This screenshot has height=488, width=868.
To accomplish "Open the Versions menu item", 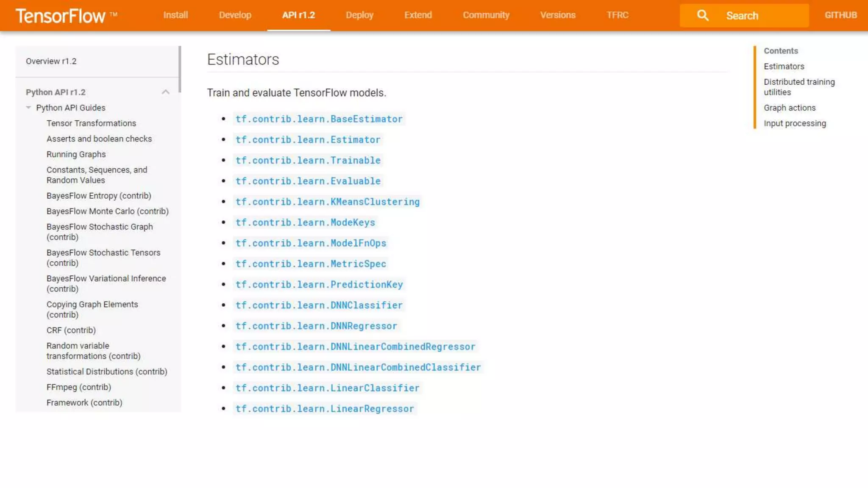I will pyautogui.click(x=557, y=15).
